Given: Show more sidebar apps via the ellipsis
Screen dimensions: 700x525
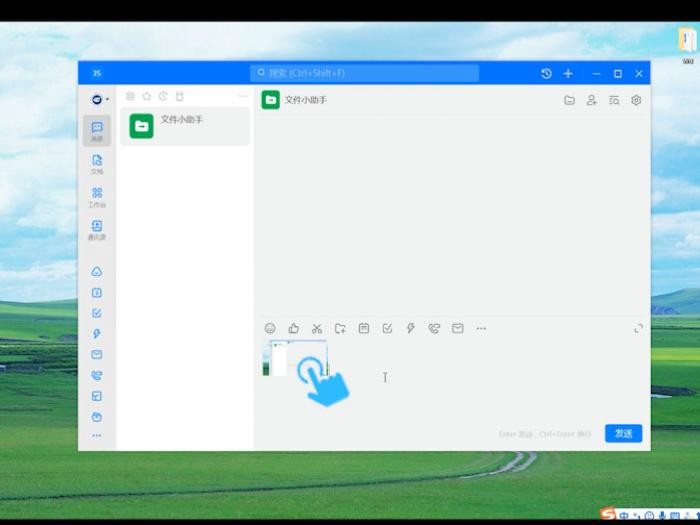Looking at the screenshot, I should [96, 435].
